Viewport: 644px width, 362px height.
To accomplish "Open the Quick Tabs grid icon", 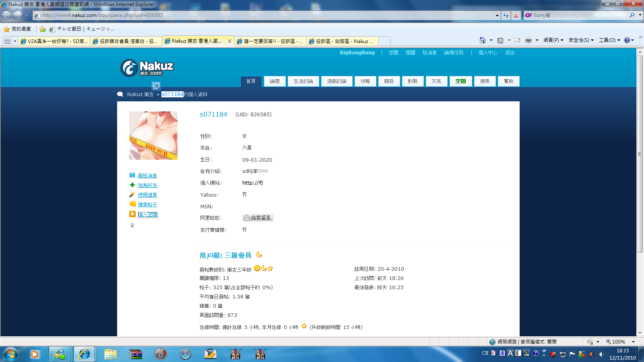I will pos(7,41).
